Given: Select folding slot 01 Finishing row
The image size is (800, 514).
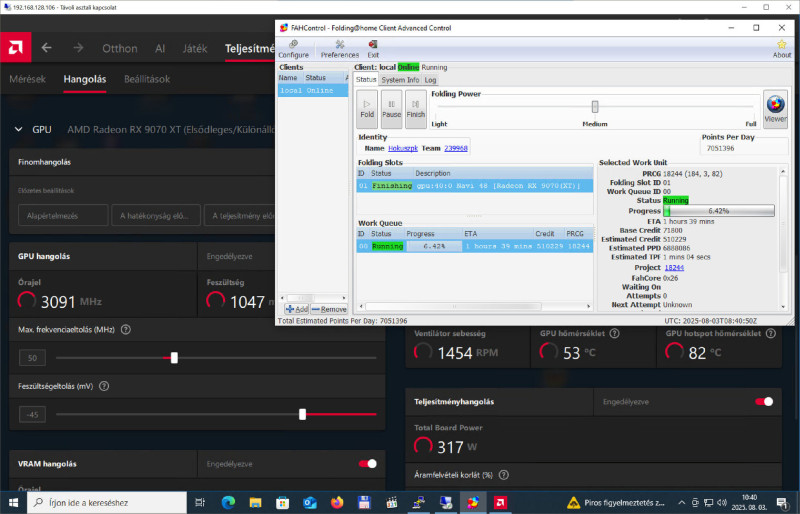Looking at the screenshot, I should [x=474, y=186].
